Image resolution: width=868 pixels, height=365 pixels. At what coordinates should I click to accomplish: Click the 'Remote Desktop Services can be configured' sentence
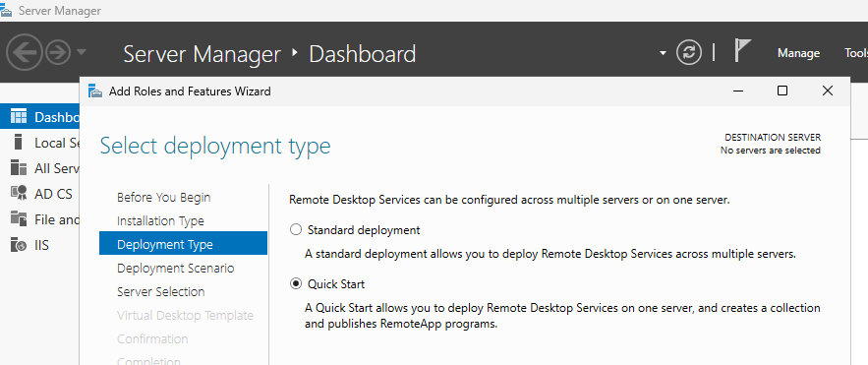[x=509, y=200]
